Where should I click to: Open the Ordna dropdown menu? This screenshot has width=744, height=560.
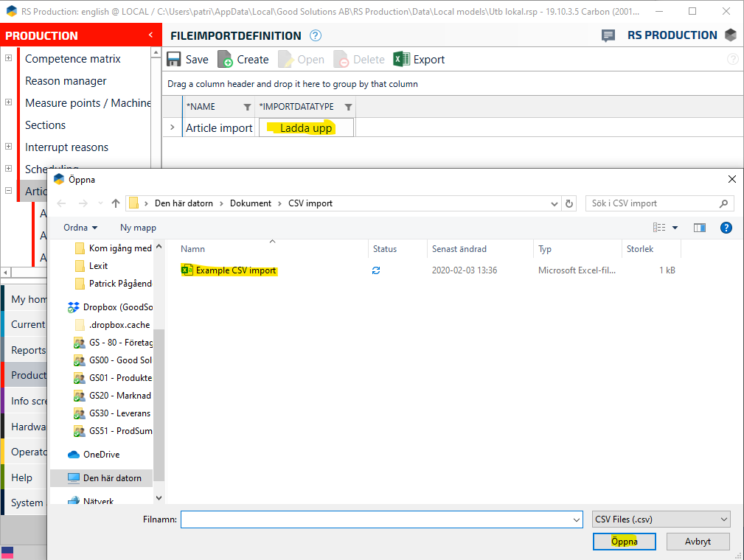80,228
